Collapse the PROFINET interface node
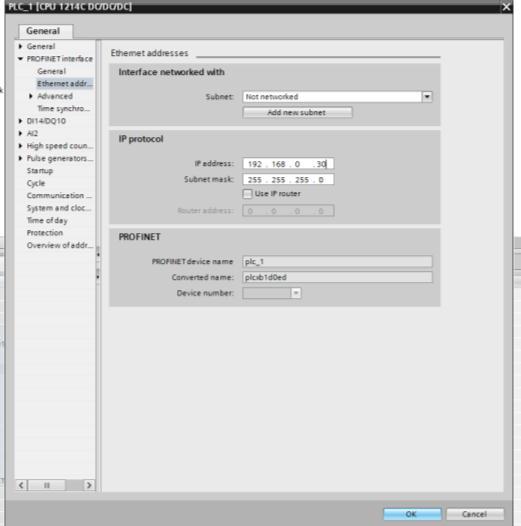The height and width of the screenshot is (526, 521). (20, 59)
